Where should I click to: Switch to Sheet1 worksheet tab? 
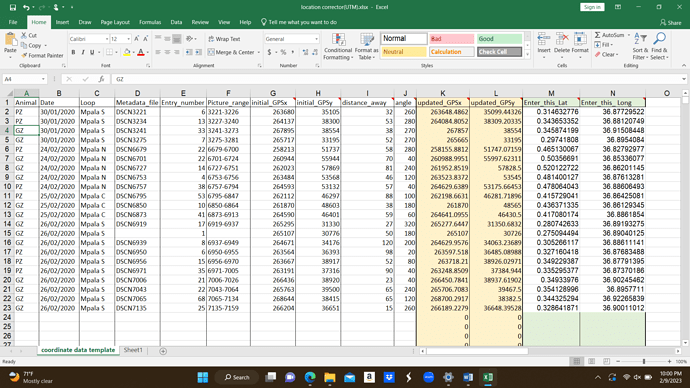tap(133, 350)
